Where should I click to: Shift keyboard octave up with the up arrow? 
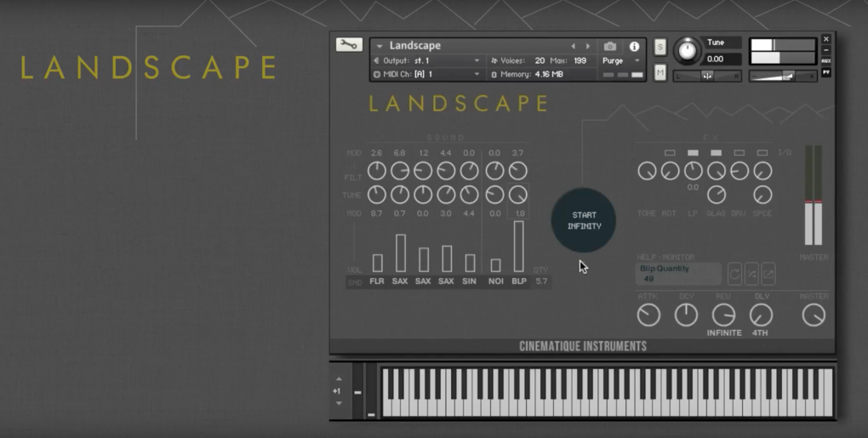tap(339, 379)
